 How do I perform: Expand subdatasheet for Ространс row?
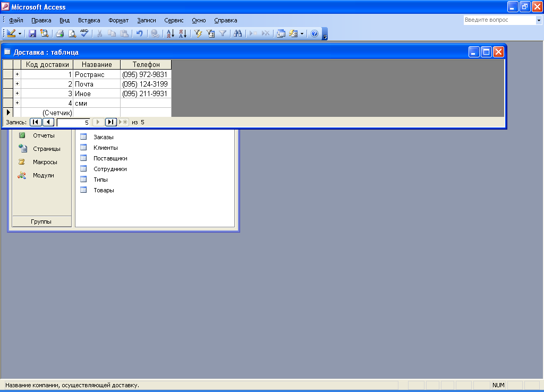(17, 74)
